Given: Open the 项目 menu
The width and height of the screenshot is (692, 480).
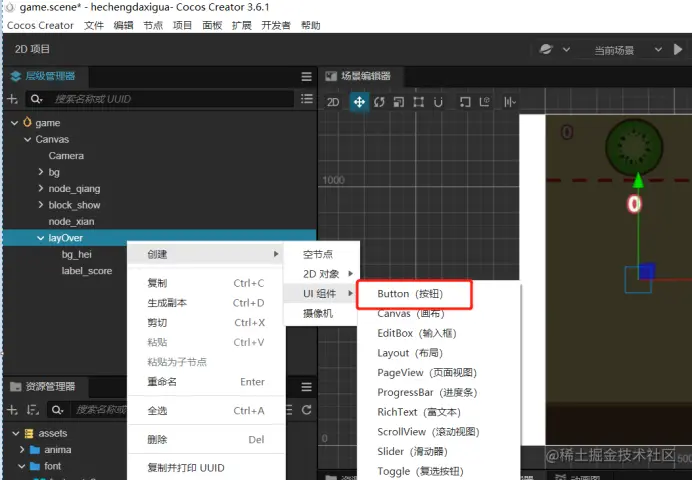Looking at the screenshot, I should [x=182, y=26].
